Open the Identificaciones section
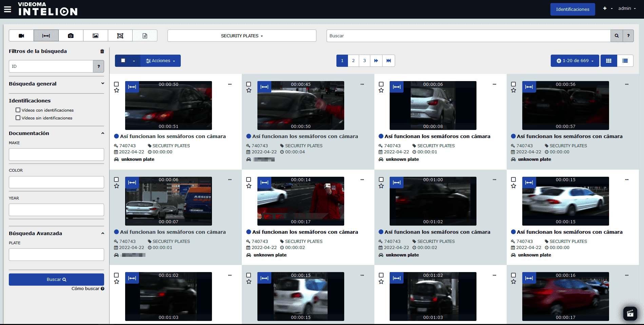Viewport: 644px width, 325px height. click(x=572, y=9)
